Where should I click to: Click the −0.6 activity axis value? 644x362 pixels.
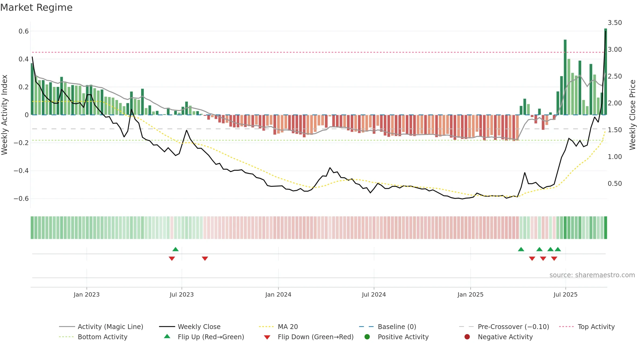coord(21,198)
